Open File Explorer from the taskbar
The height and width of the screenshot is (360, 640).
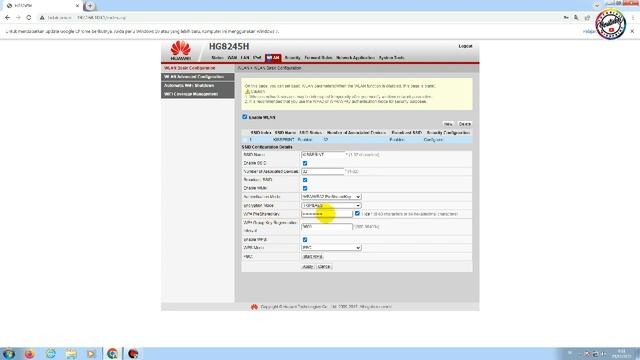pos(71,353)
